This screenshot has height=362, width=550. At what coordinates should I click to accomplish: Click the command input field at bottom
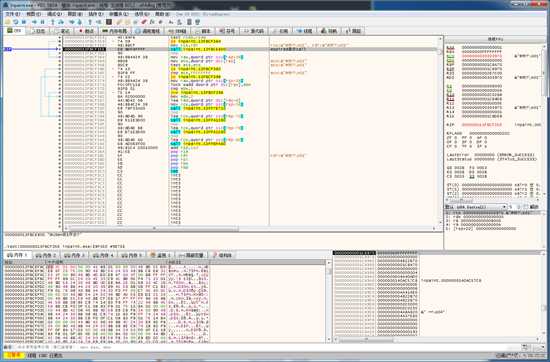tap(267, 347)
